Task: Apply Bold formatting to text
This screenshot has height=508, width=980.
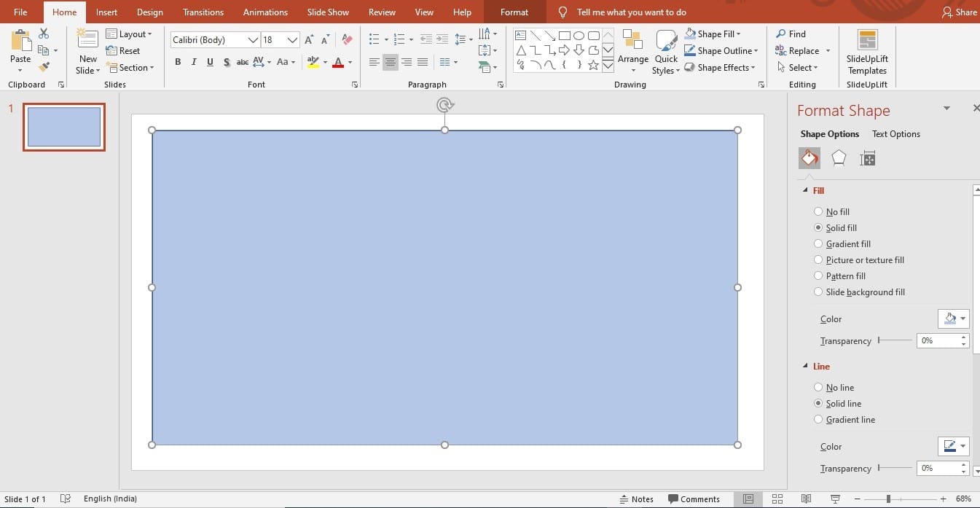Action: point(178,62)
